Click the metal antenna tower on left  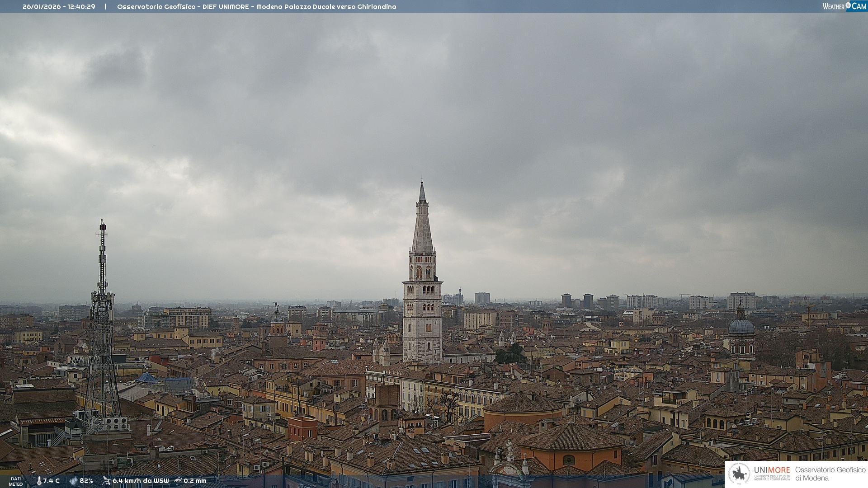click(103, 316)
